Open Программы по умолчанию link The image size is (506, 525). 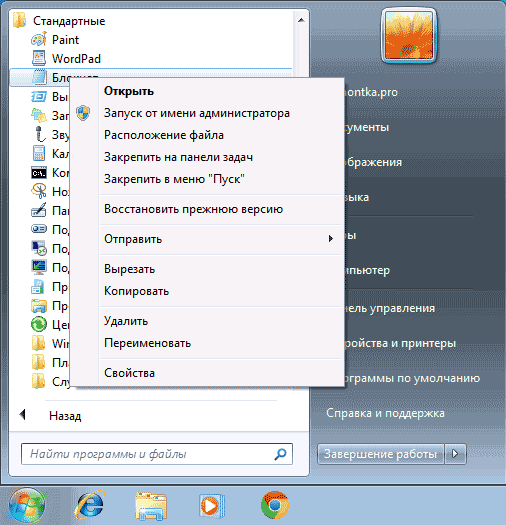[413, 378]
